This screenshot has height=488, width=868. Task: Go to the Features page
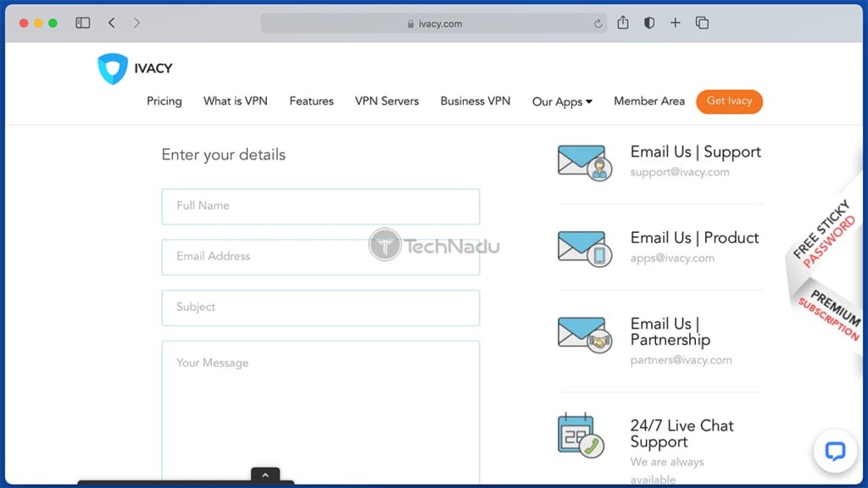point(312,102)
